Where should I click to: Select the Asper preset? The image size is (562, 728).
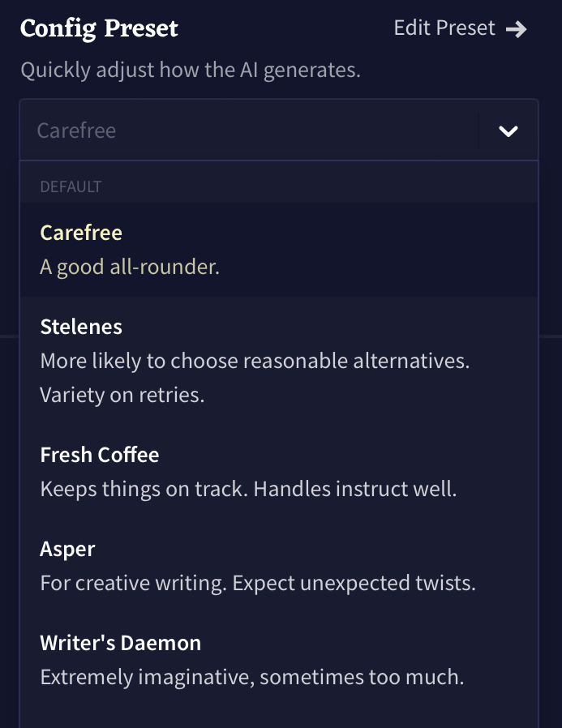[x=68, y=549]
